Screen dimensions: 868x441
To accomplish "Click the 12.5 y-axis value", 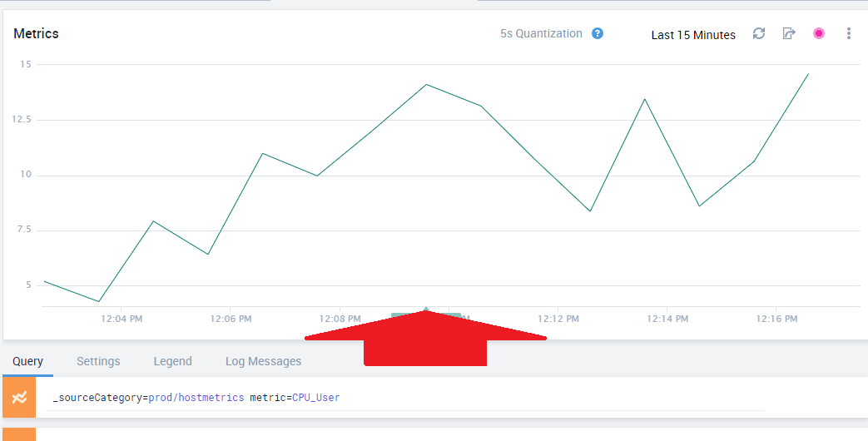I will pyautogui.click(x=22, y=120).
